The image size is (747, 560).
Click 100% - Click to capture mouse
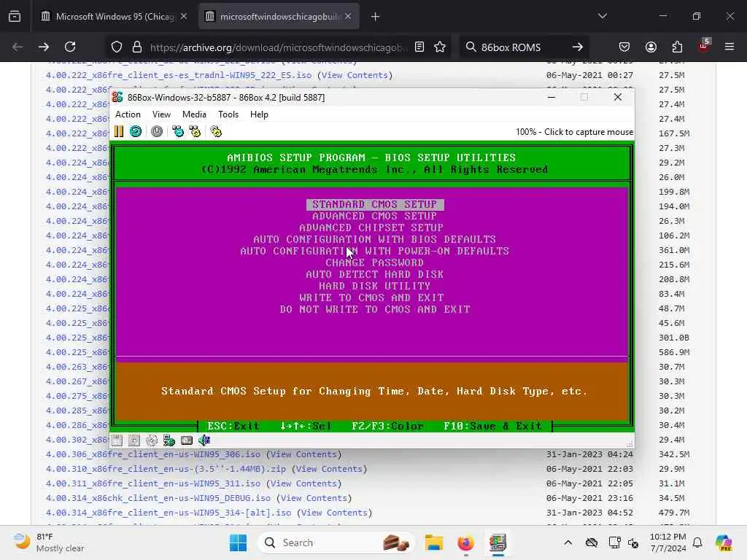click(574, 132)
